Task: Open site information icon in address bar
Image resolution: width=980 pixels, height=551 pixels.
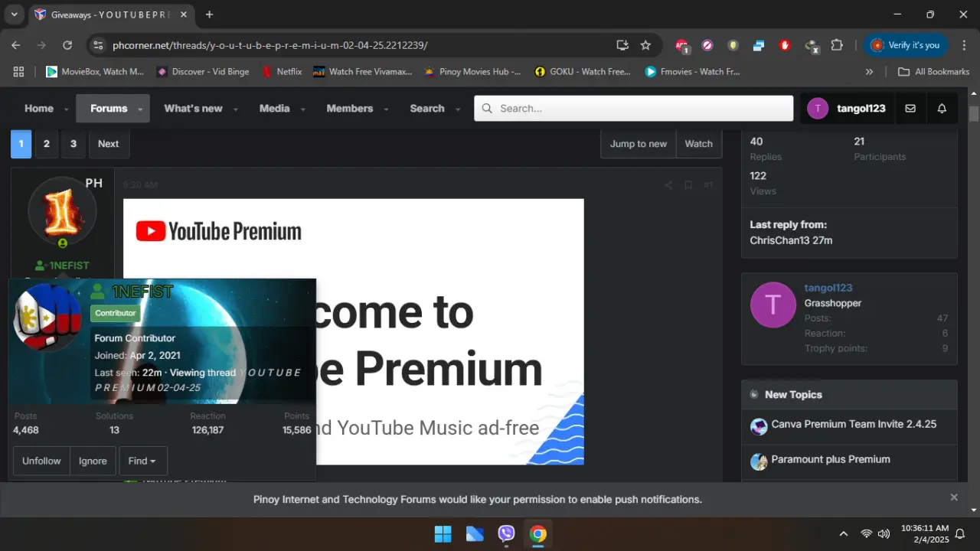Action: [x=97, y=45]
